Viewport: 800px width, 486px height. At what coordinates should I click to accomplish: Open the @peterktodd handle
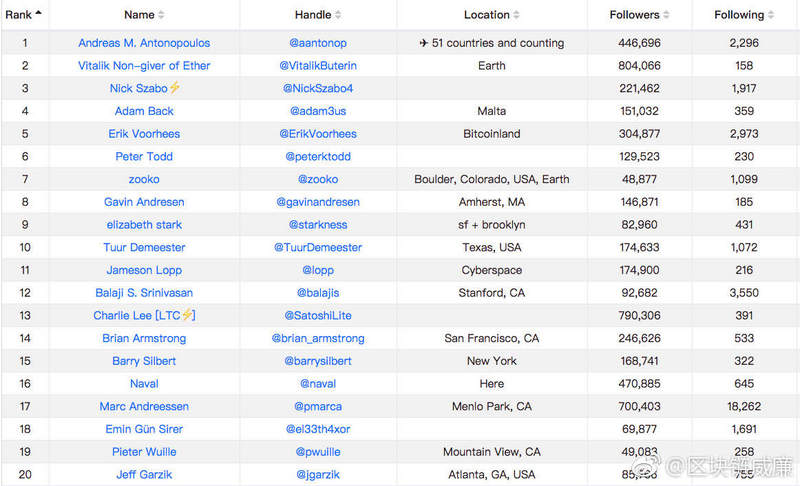click(318, 157)
